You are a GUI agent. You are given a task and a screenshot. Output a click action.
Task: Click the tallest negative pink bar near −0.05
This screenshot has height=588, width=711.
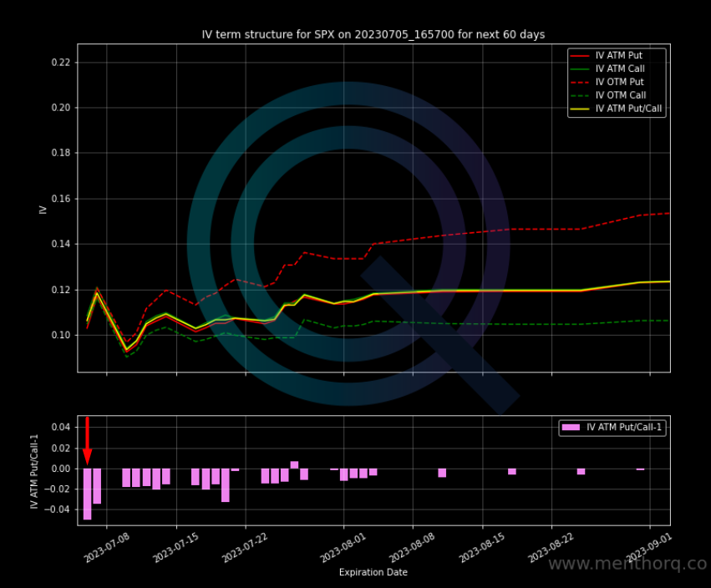[88, 494]
